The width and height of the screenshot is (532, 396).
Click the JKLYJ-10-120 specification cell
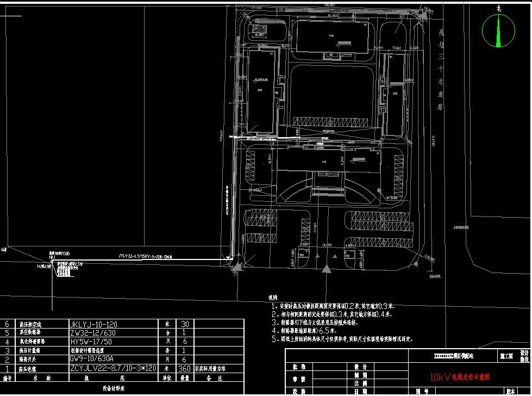93,324
